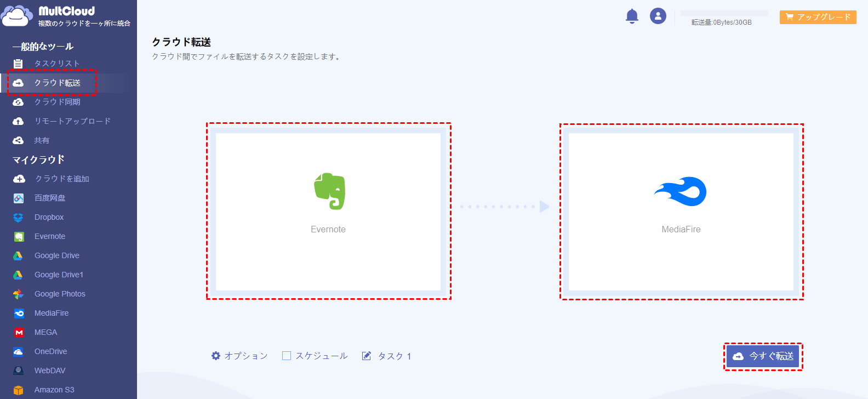Viewport: 868px width, 399px height.
Task: Click the Google Photos pinwheel icon
Action: (18, 294)
